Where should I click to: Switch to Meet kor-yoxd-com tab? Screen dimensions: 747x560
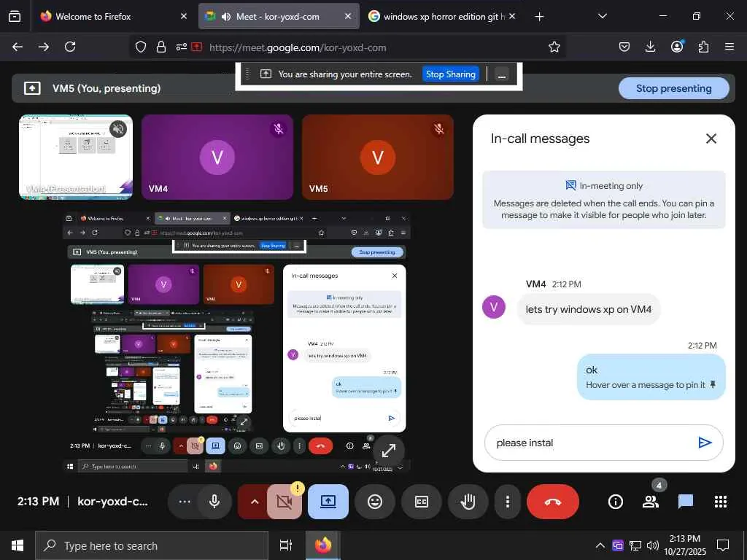click(277, 16)
